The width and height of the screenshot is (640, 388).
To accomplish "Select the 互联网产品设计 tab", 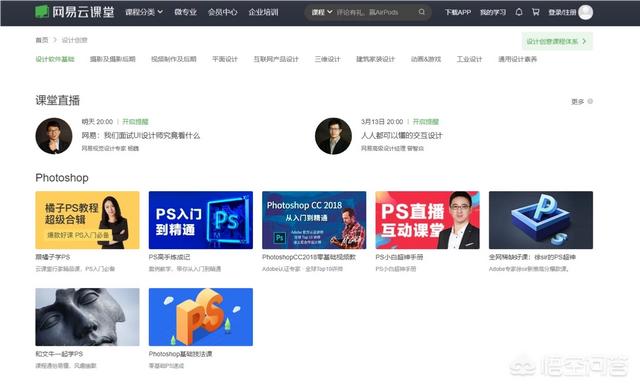I will pyautogui.click(x=276, y=59).
